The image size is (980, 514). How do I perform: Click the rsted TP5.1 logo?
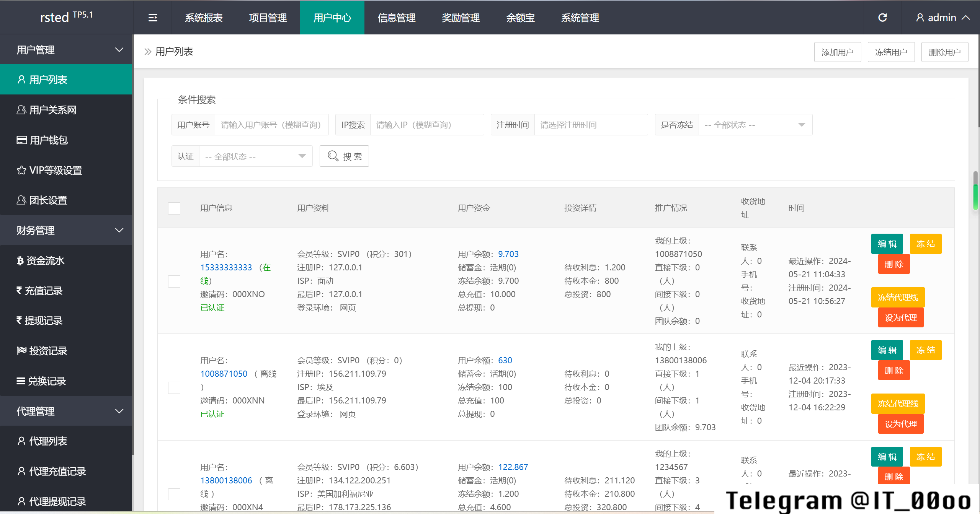66,17
